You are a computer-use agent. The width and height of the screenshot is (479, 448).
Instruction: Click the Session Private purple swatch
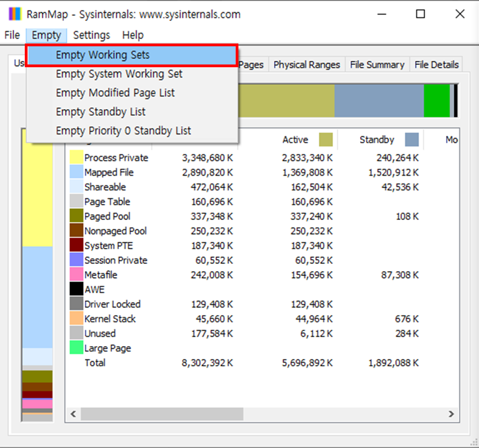click(x=77, y=260)
